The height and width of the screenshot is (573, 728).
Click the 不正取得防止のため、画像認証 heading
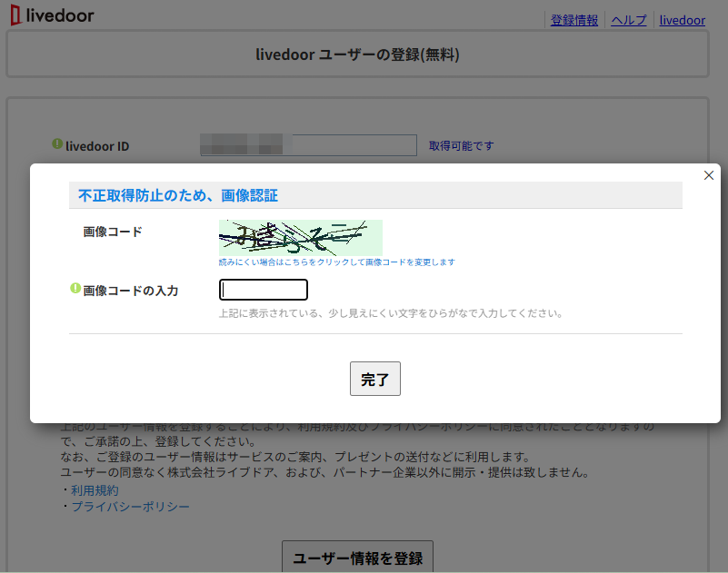click(178, 195)
